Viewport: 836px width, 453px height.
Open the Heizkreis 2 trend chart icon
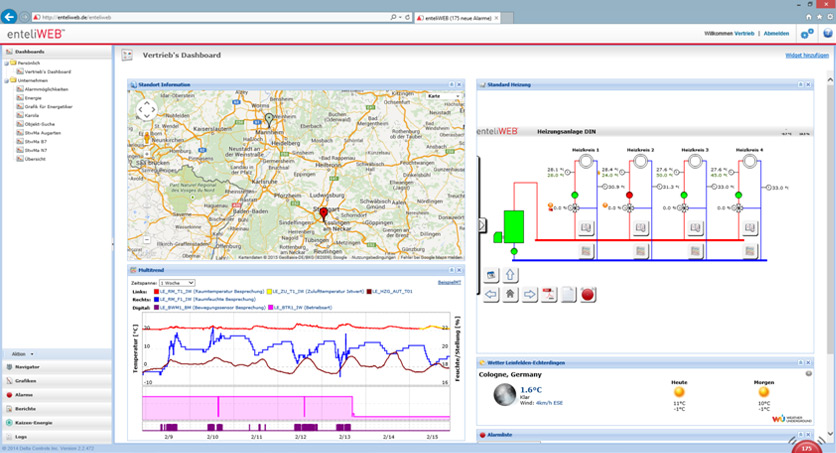[x=640, y=250]
